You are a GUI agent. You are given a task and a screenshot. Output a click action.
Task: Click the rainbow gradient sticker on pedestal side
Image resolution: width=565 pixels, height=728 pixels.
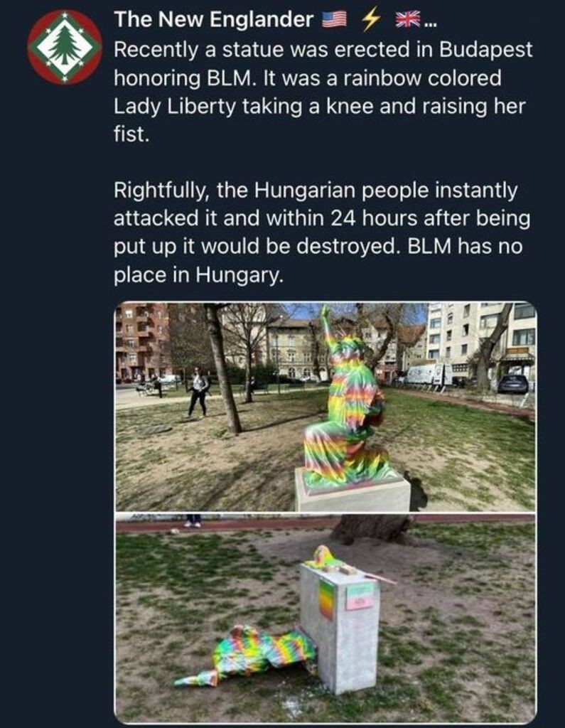click(326, 599)
